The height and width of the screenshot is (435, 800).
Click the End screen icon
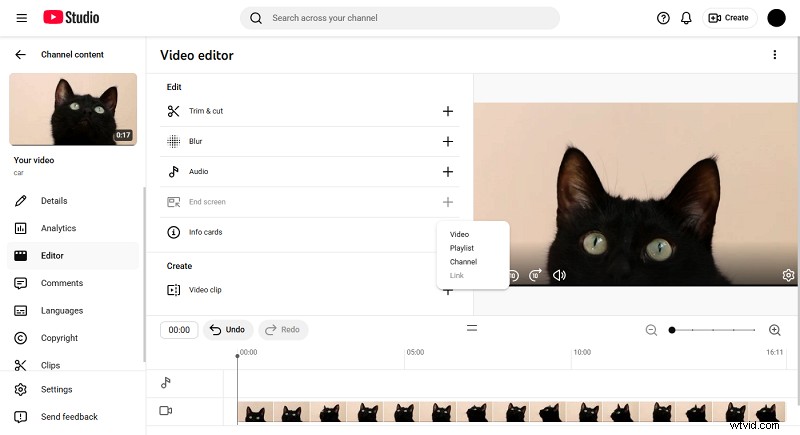pos(173,202)
